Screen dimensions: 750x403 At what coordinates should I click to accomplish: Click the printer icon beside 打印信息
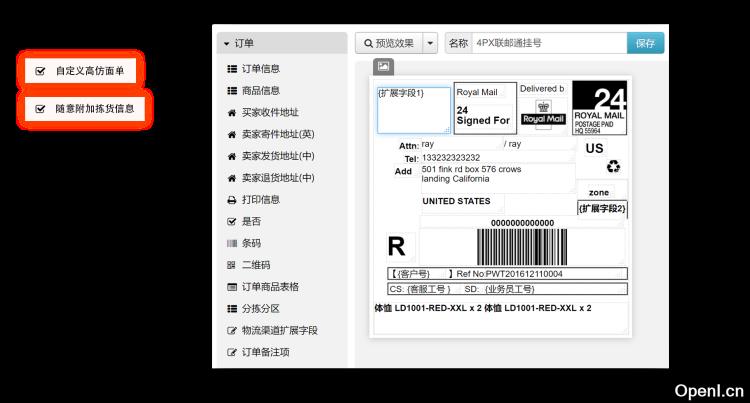point(232,200)
